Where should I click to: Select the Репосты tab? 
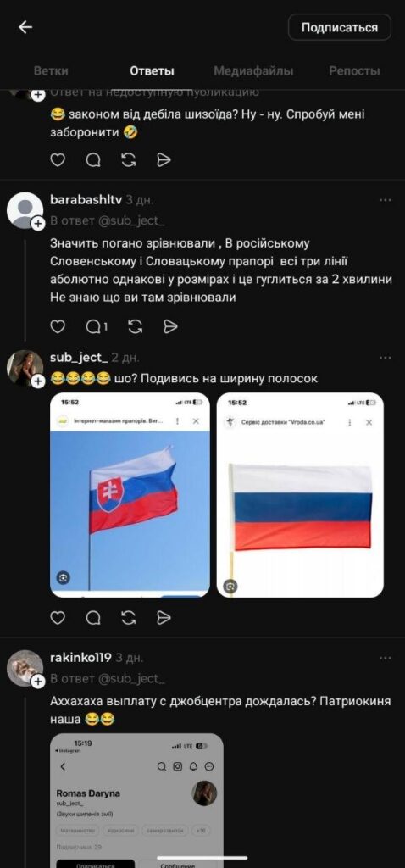pos(354,71)
